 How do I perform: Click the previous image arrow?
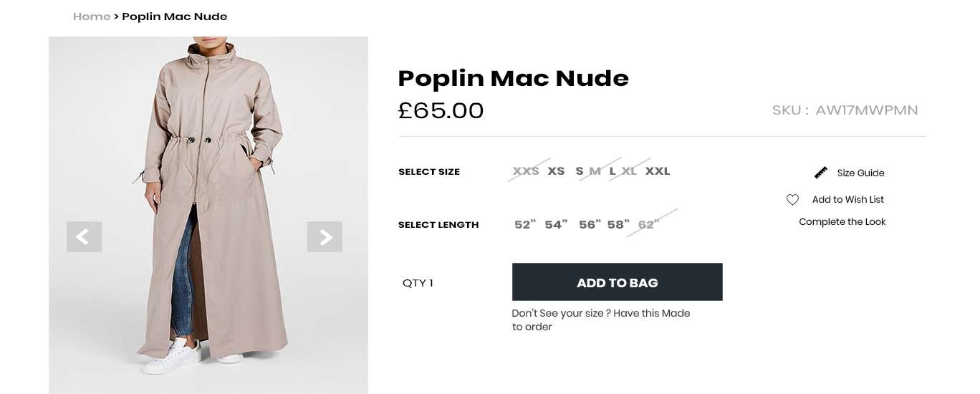tap(84, 236)
